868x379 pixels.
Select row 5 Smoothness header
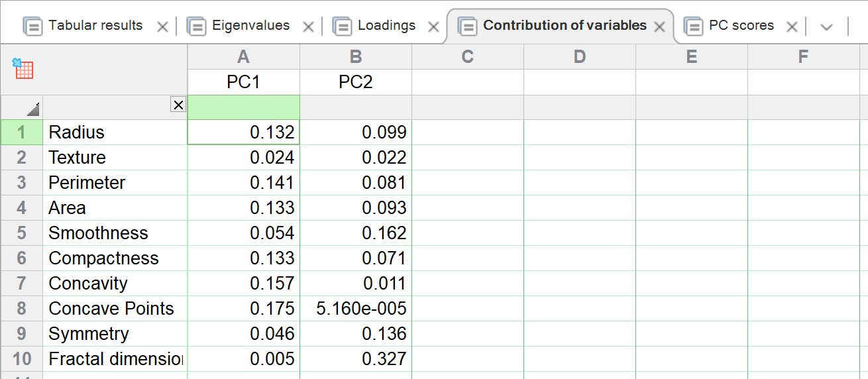pos(22,233)
